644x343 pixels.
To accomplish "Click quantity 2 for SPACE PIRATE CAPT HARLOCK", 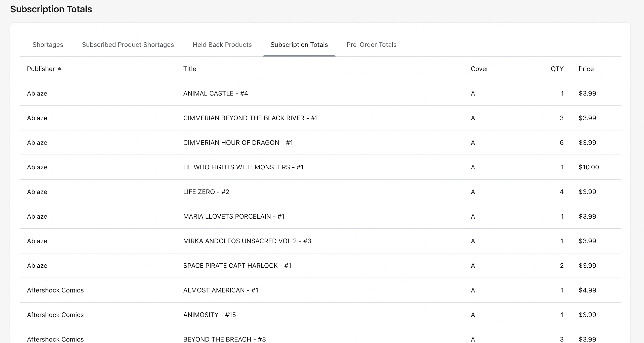I will 561,266.
